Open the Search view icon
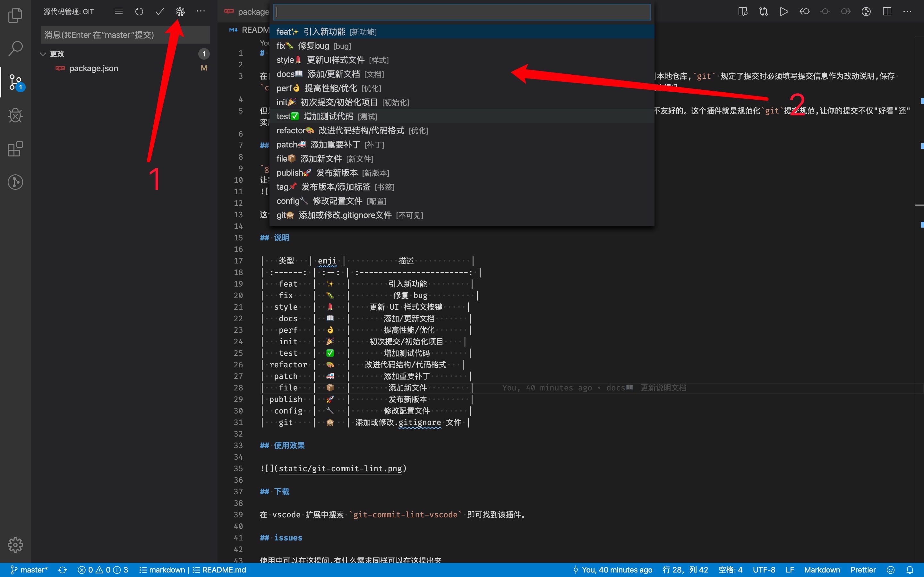The height and width of the screenshot is (577, 924). (x=15, y=48)
